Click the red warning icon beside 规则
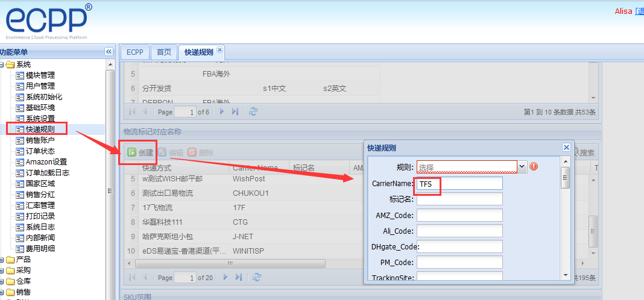 tap(534, 167)
